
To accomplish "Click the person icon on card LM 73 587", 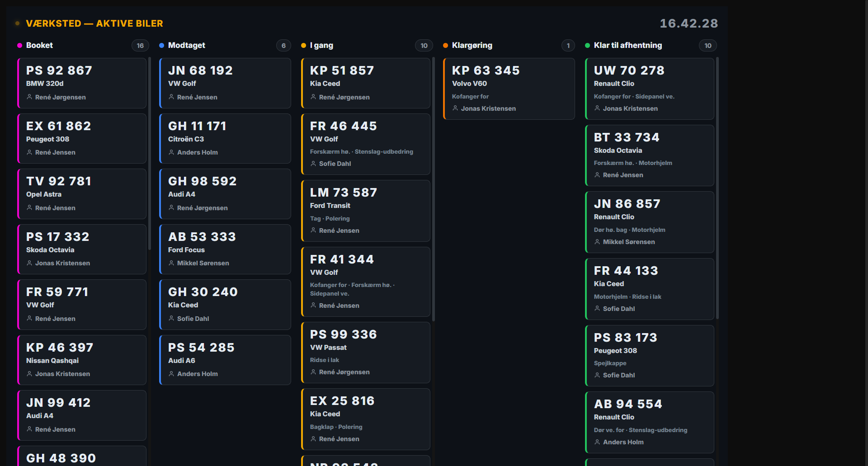I will click(313, 231).
